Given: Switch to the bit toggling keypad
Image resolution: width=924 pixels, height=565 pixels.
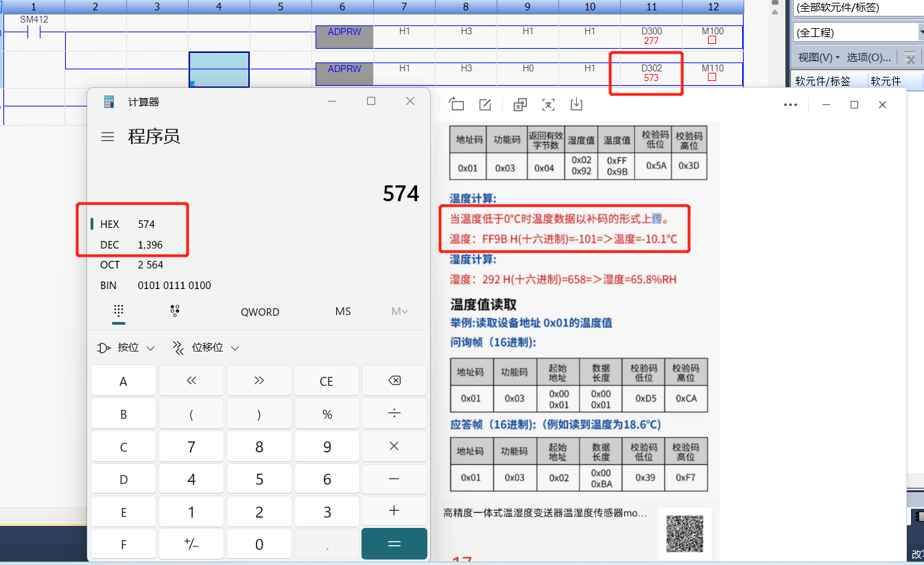Looking at the screenshot, I should click(175, 311).
